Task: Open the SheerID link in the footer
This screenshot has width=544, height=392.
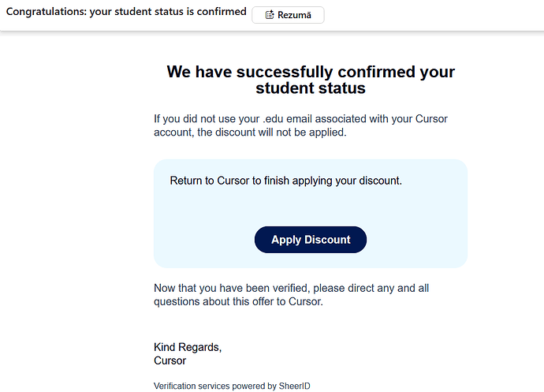Action: coord(295,386)
